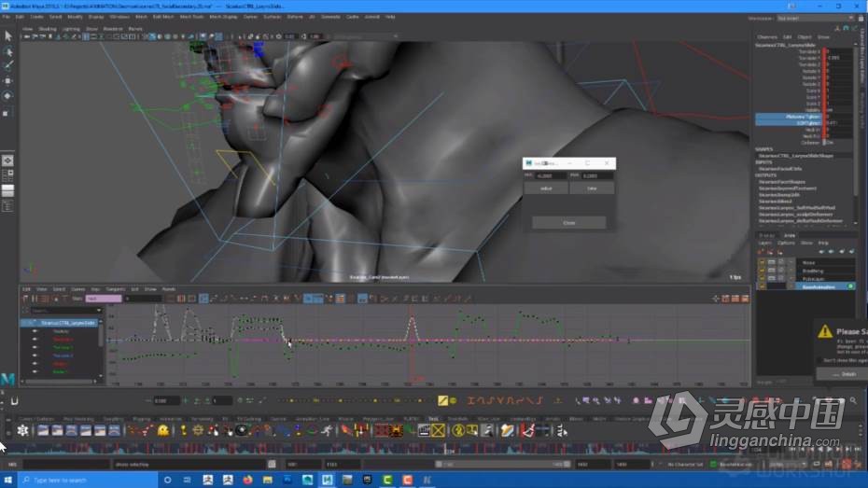Click Details button in Please Save popup
This screenshot has height=488, width=868.
(844, 374)
